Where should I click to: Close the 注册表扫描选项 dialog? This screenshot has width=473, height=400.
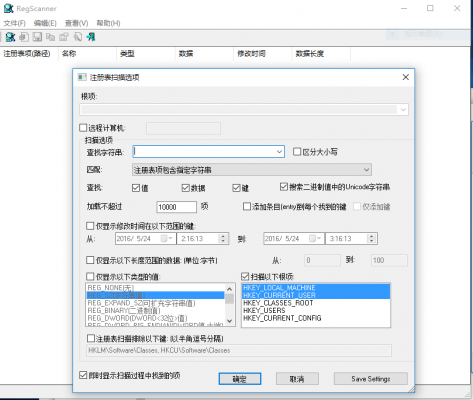point(406,77)
